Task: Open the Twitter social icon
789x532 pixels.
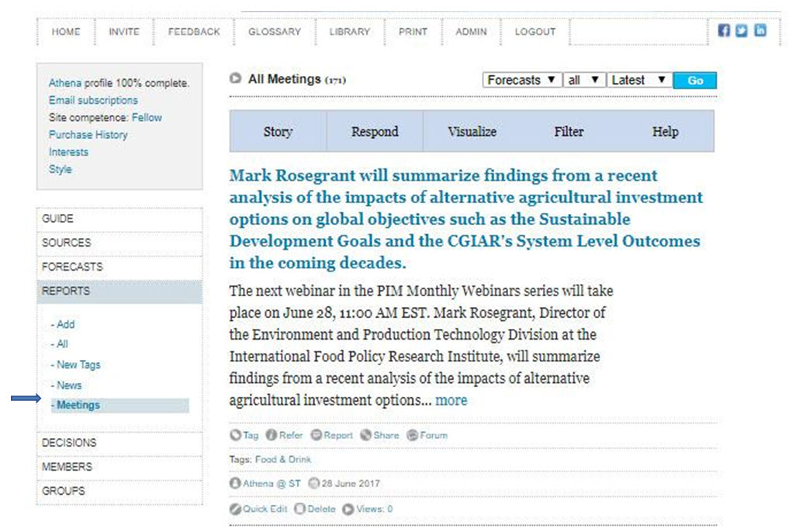Action: click(742, 31)
